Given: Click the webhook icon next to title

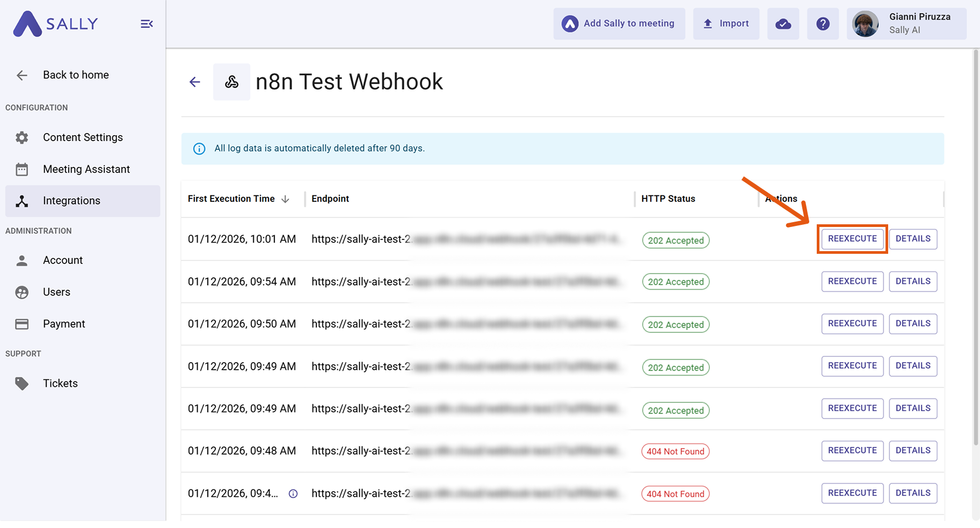Looking at the screenshot, I should pyautogui.click(x=231, y=82).
